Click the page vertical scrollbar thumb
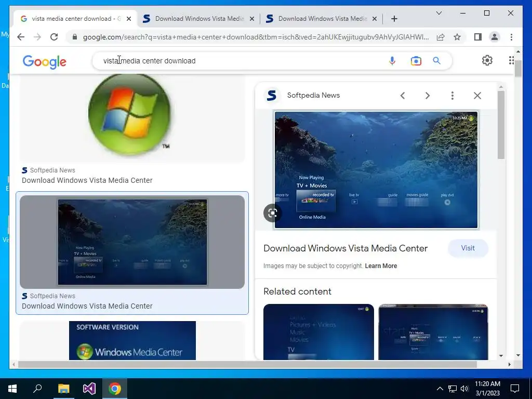The image size is (532, 399). coord(518,68)
